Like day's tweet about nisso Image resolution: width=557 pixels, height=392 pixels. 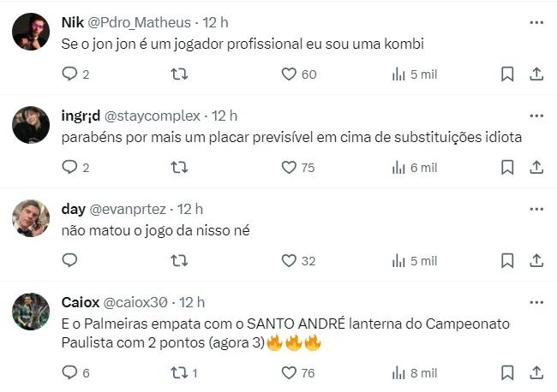[x=290, y=261]
